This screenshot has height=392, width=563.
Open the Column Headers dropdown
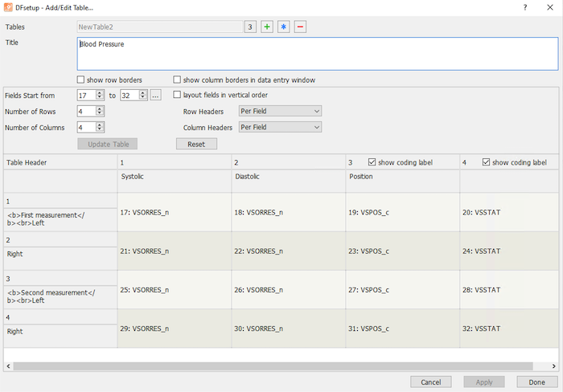tap(280, 127)
